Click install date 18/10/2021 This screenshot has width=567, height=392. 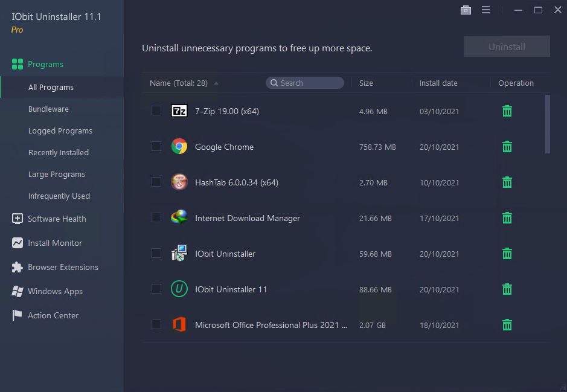[439, 325]
